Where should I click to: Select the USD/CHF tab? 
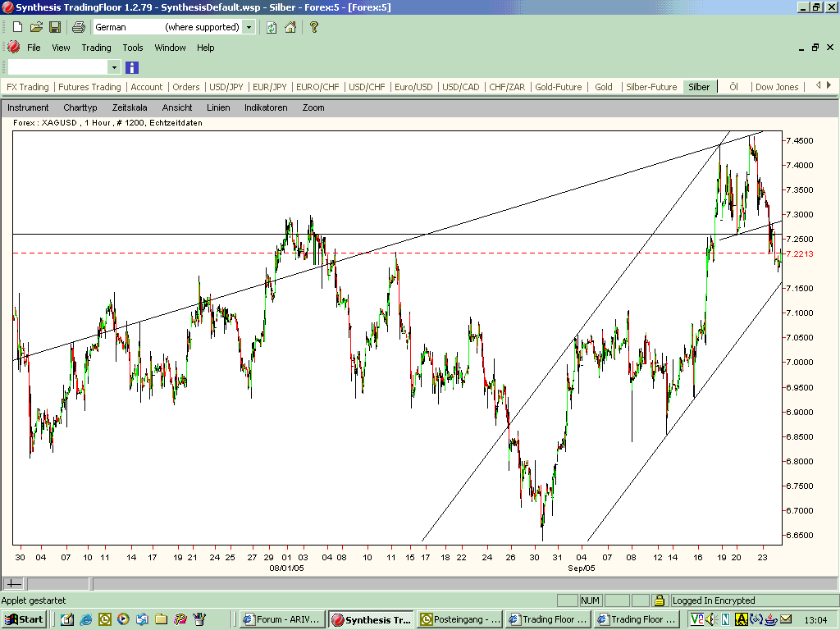[367, 87]
